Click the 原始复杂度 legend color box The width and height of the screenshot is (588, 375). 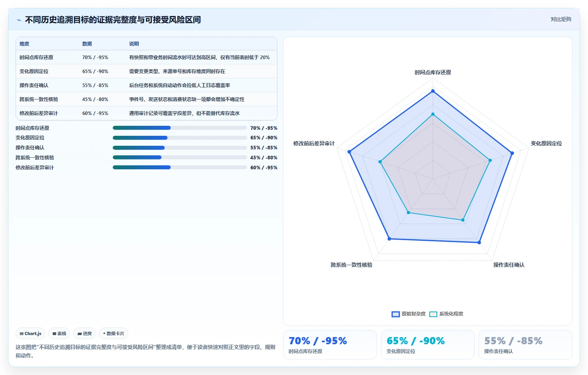[x=396, y=314]
